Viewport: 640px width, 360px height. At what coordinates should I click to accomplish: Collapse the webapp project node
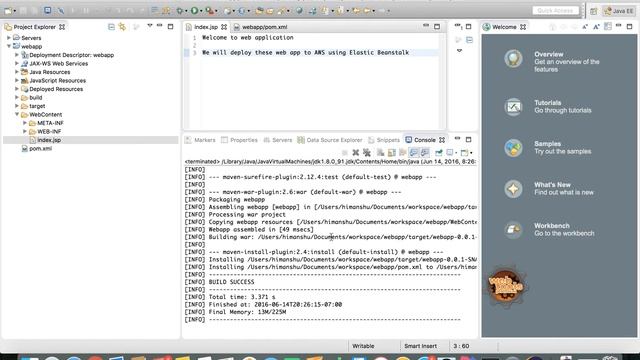tap(9, 46)
